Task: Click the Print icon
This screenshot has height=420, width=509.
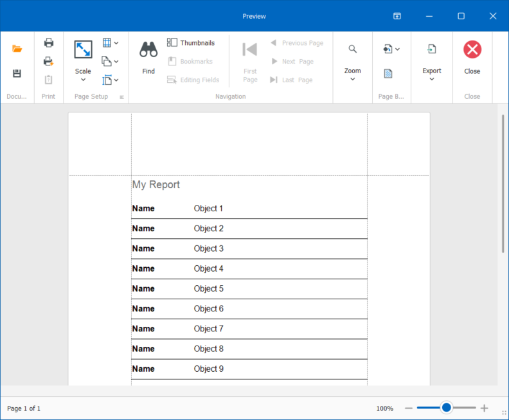Action: click(x=49, y=42)
